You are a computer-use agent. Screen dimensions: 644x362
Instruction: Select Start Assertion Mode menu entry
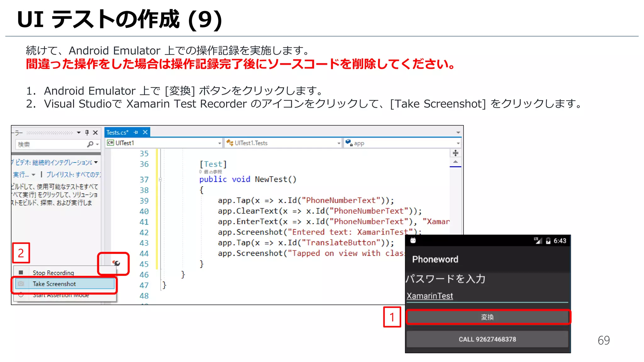(65, 295)
